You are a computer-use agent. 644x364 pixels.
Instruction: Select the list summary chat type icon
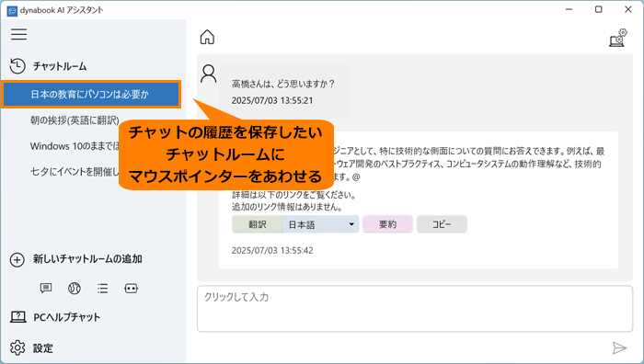103,288
